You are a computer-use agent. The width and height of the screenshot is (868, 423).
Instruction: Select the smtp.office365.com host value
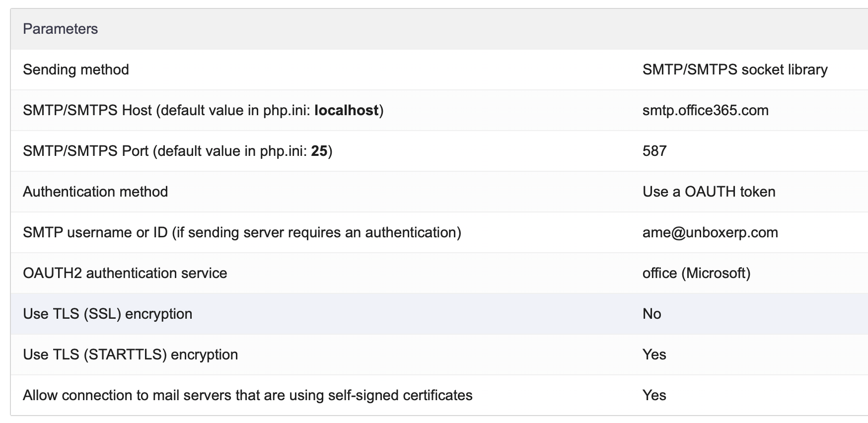(705, 110)
